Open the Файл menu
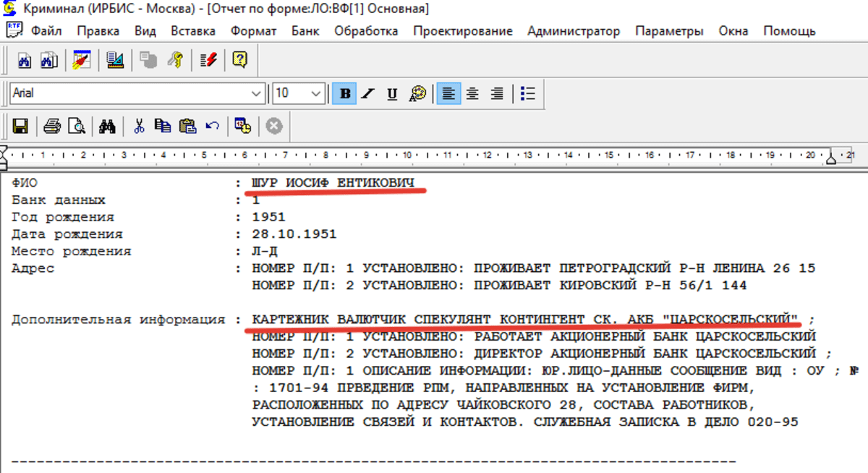 pyautogui.click(x=46, y=31)
